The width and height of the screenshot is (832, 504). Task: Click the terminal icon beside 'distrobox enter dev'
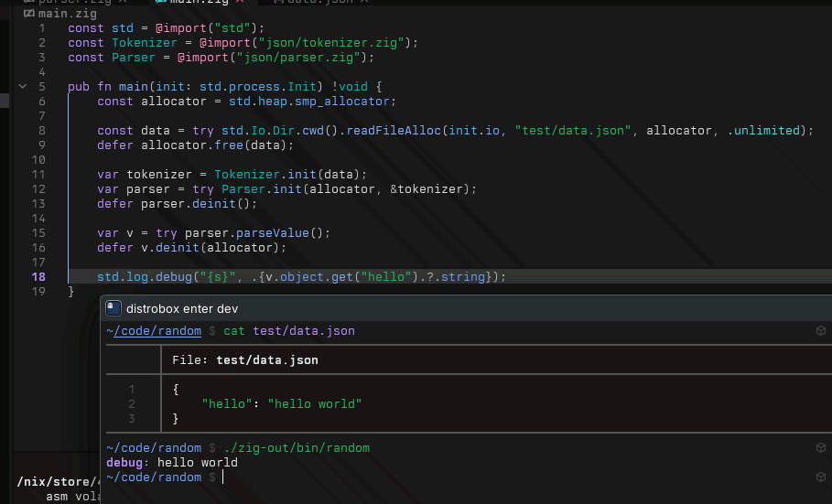click(113, 308)
